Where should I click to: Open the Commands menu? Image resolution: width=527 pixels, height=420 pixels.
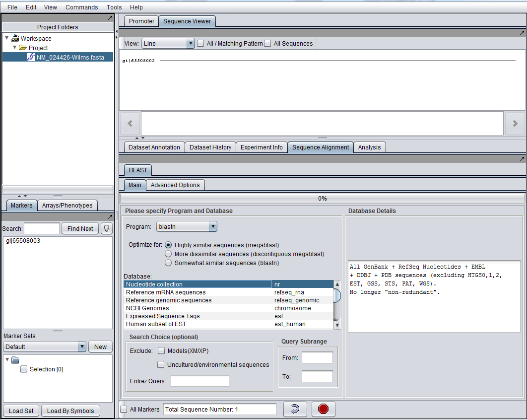point(81,7)
